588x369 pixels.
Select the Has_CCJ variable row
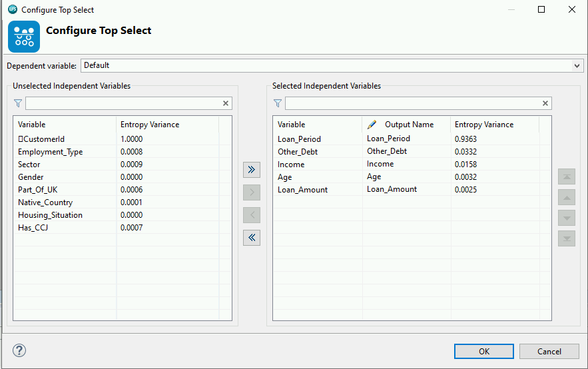pyautogui.click(x=123, y=228)
